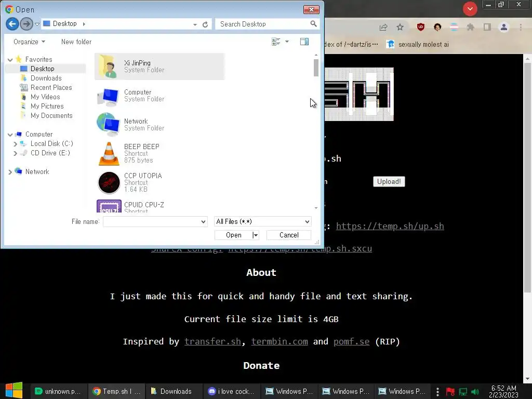
Task: Select Desktop in Favorites
Action: [42, 69]
